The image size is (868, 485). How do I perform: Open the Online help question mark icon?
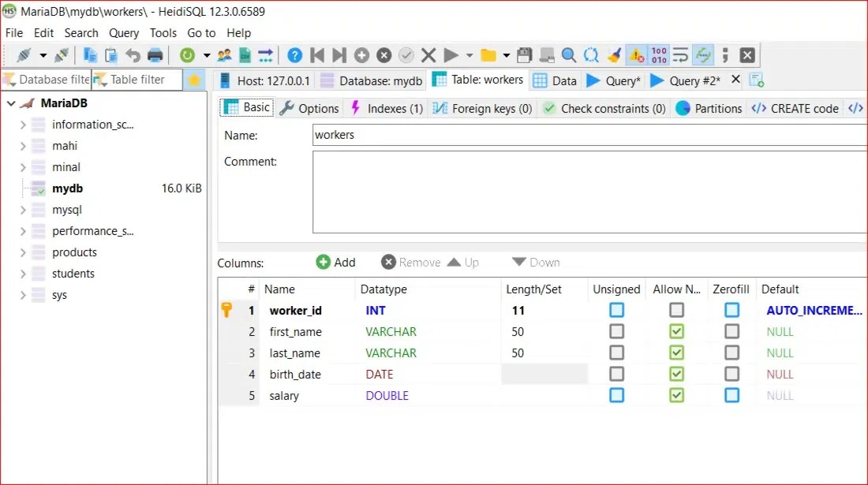pyautogui.click(x=294, y=55)
